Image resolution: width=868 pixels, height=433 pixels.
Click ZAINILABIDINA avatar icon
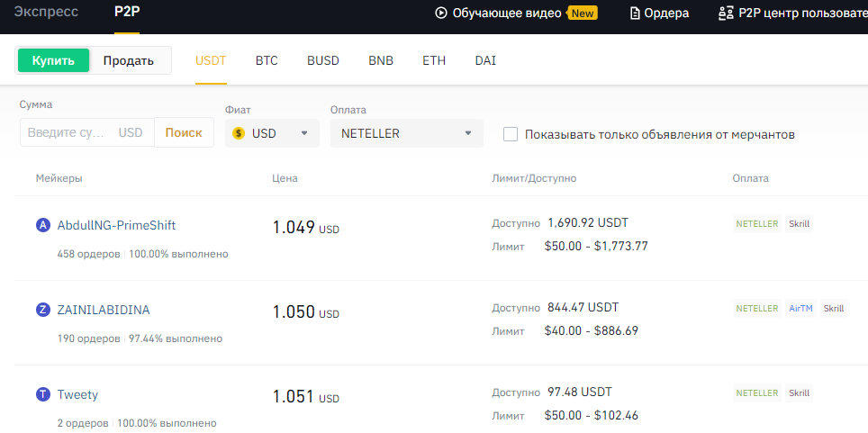[x=43, y=310]
